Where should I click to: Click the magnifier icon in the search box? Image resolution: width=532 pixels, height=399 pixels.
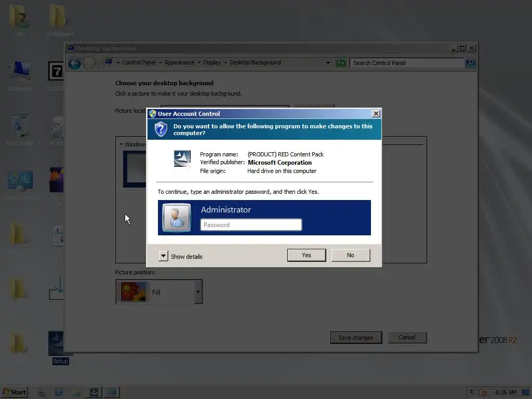(470, 63)
